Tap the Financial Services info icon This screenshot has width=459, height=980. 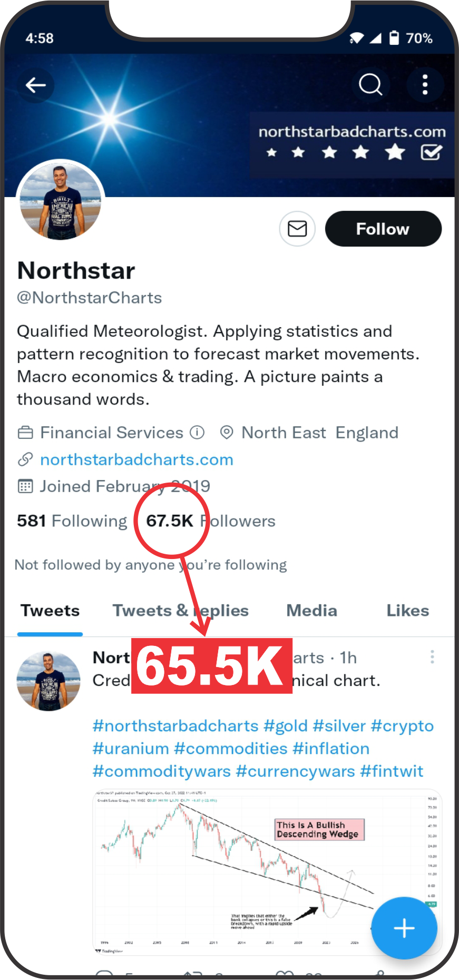197,433
